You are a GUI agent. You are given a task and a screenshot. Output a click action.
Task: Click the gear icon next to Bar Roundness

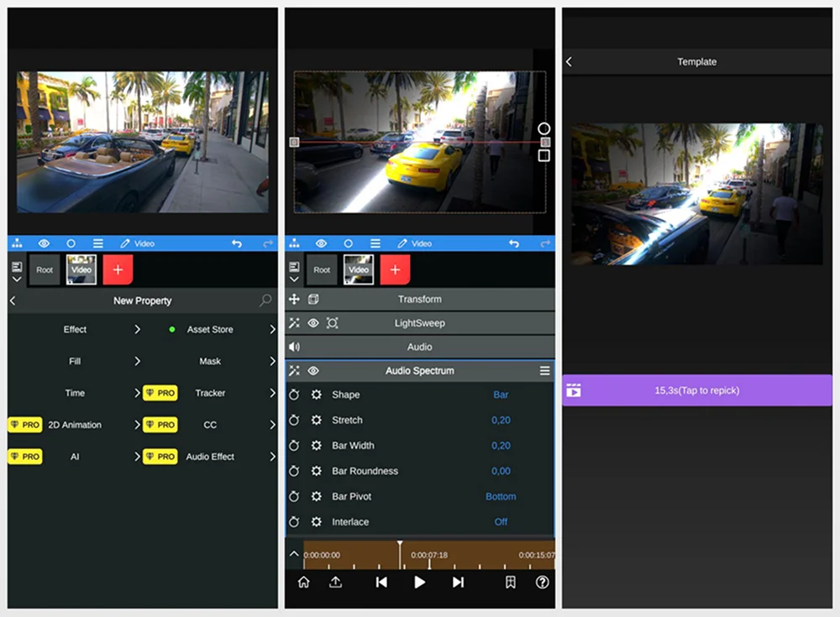click(x=317, y=471)
